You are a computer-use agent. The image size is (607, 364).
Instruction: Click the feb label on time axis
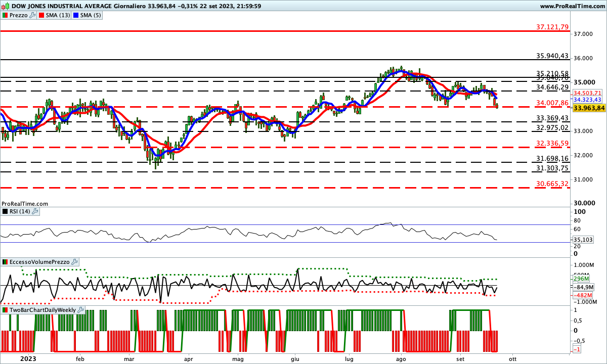pyautogui.click(x=79, y=358)
